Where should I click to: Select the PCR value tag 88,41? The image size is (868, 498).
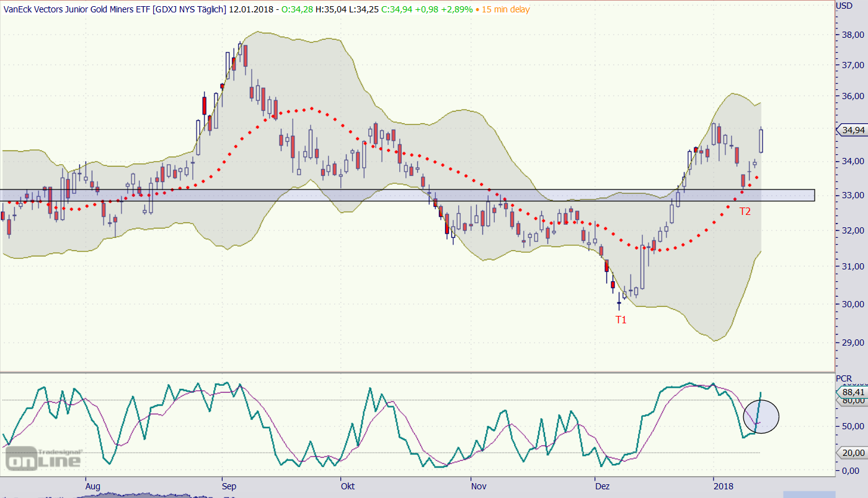(851, 392)
